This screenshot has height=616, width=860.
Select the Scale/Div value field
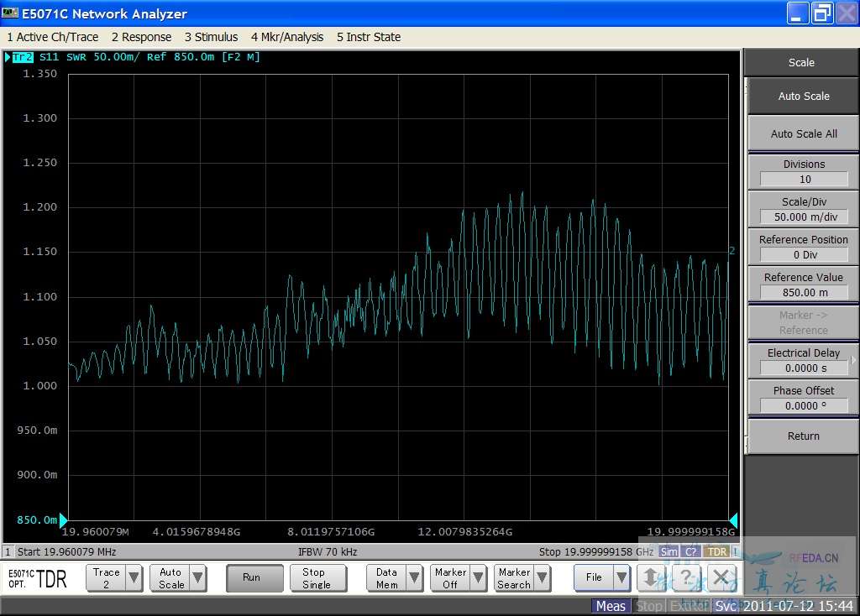click(x=804, y=217)
